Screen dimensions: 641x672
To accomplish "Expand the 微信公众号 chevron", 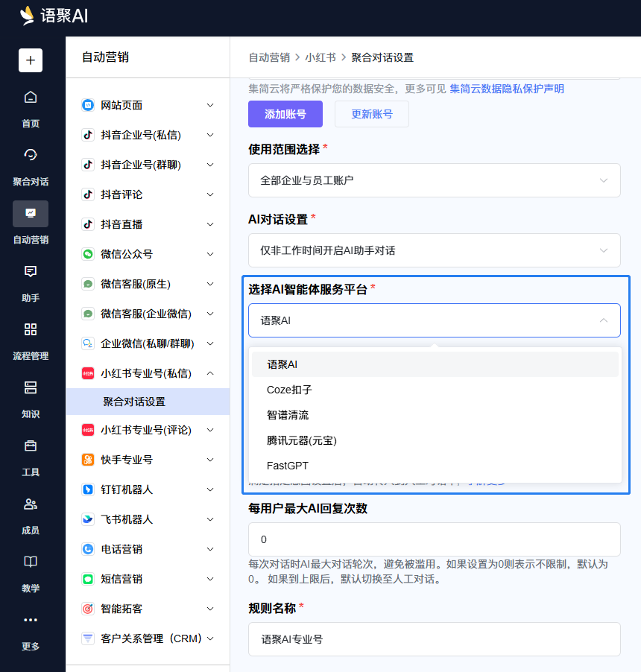I will (x=210, y=254).
